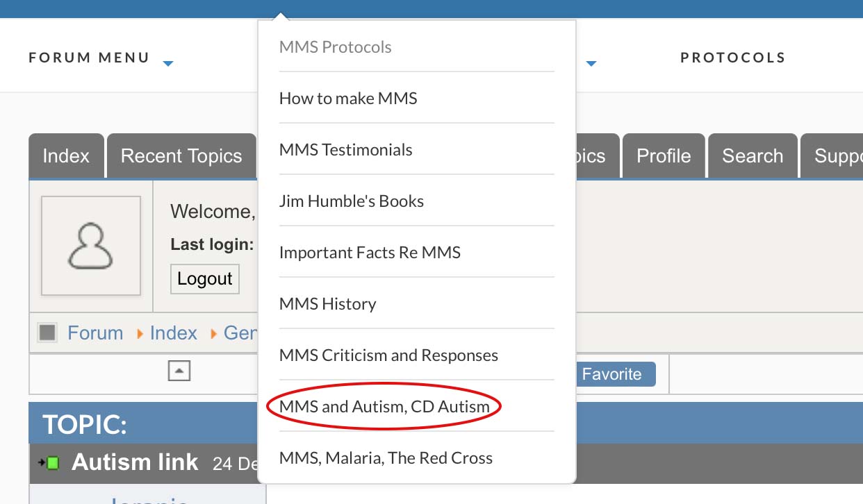This screenshot has height=504, width=863.
Task: Expand the Forum Menu dropdown arrow
Action: pos(167,63)
